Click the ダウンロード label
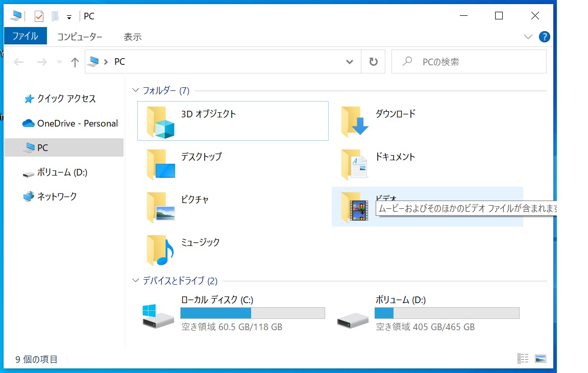This screenshot has width=588, height=373. pos(396,114)
